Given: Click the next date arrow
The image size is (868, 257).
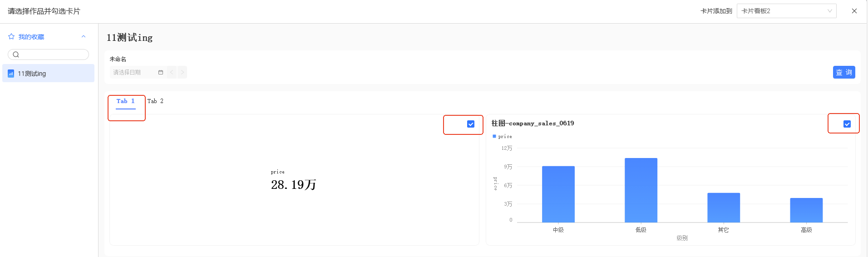Looking at the screenshot, I should point(182,72).
